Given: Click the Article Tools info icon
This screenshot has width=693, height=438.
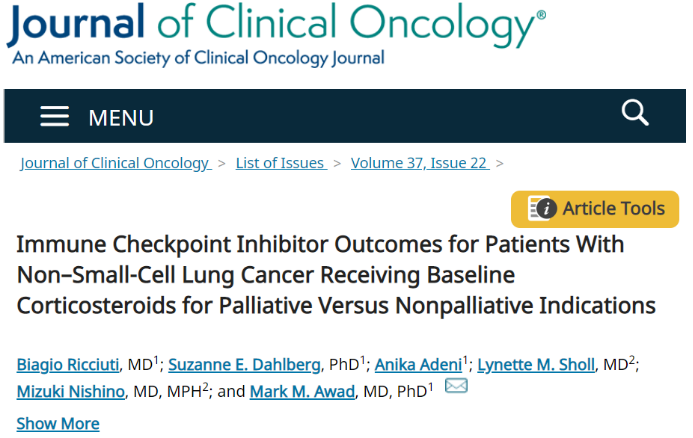Looking at the screenshot, I should point(543,208).
